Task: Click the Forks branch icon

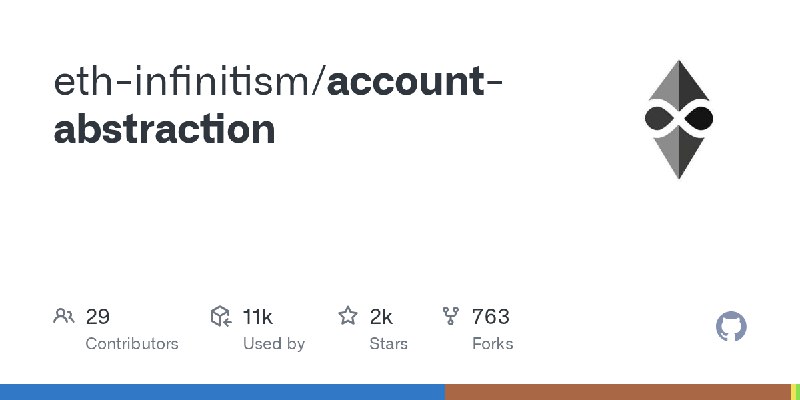Action: 451,317
